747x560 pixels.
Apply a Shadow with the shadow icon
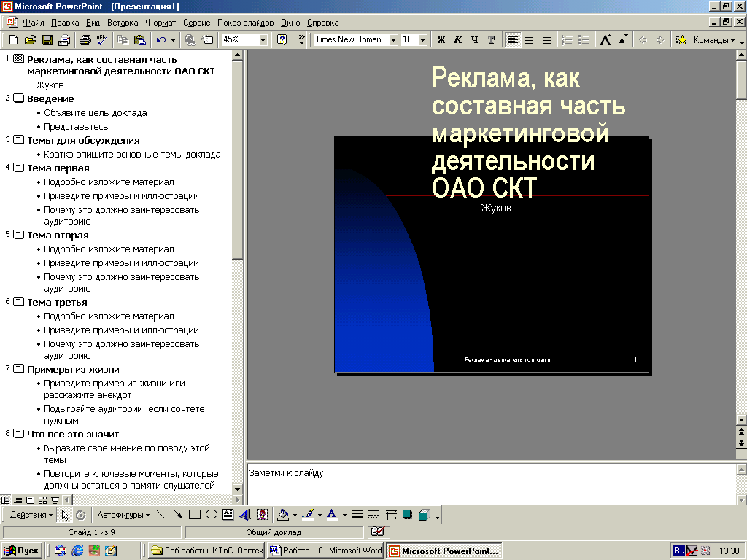click(407, 515)
